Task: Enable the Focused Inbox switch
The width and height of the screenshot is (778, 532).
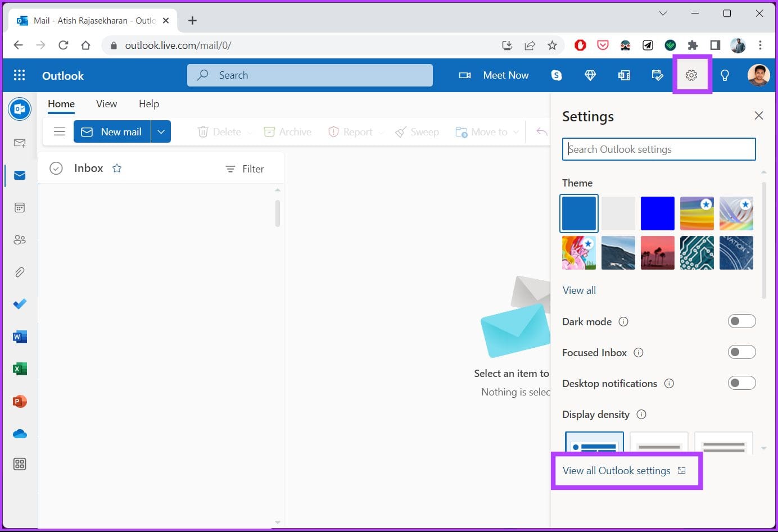Action: pos(741,352)
